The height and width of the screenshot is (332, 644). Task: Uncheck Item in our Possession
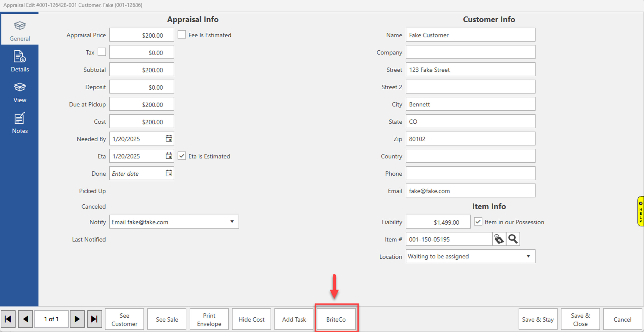click(x=478, y=222)
